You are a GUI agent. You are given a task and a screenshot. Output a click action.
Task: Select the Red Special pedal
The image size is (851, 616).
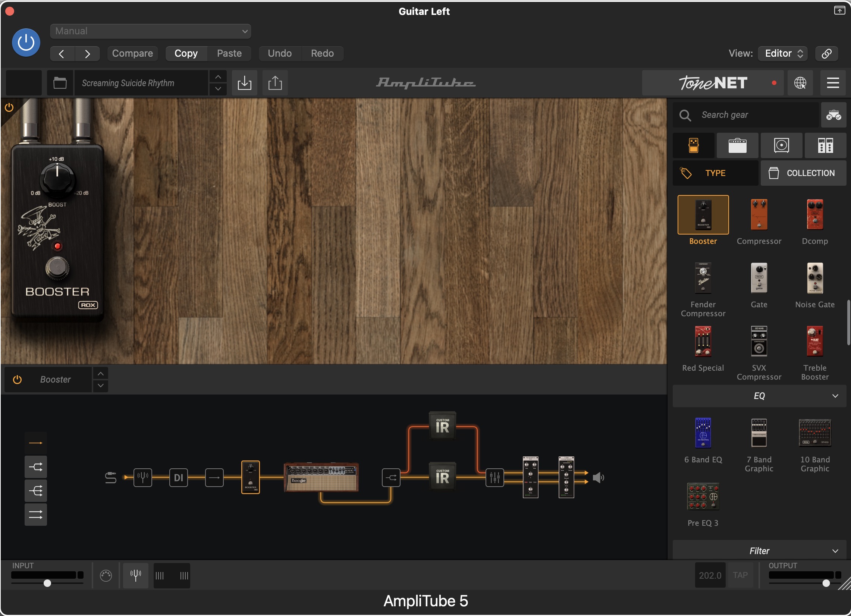click(x=703, y=342)
